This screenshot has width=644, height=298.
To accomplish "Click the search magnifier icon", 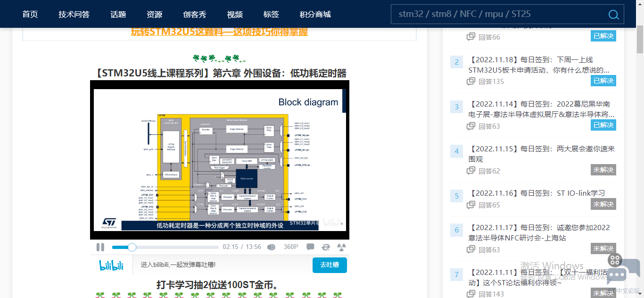I will (x=613, y=14).
